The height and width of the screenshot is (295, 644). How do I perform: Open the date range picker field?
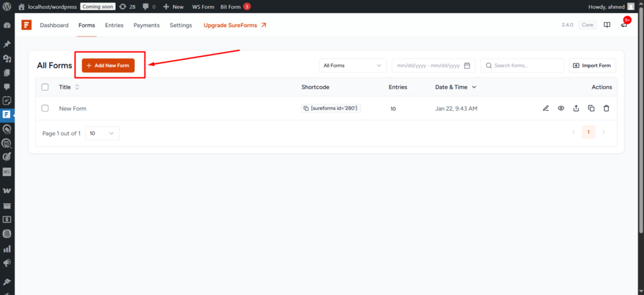433,65
